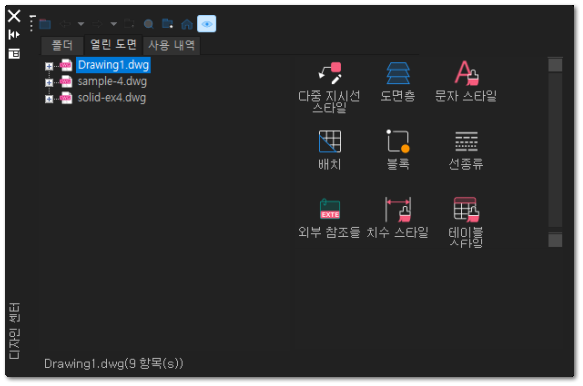This screenshot has height=386, width=583.
Task: Switch to the 사용 내역 tab
Action: point(171,45)
